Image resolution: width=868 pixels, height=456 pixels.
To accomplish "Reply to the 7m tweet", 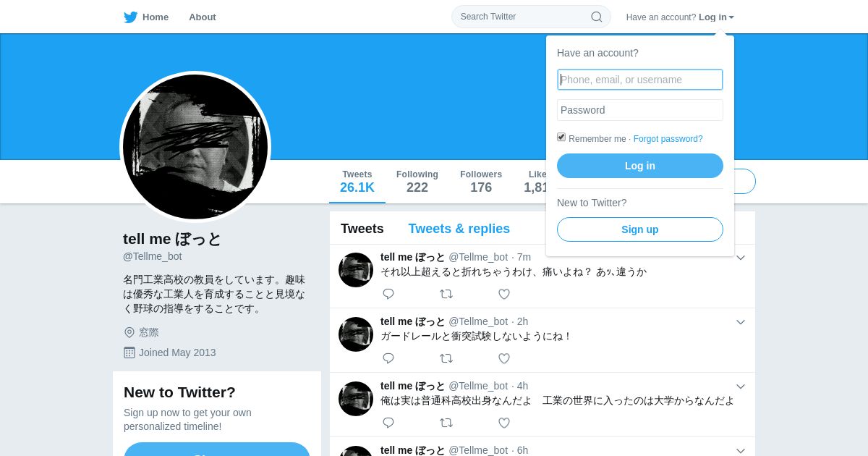I will click(x=388, y=294).
